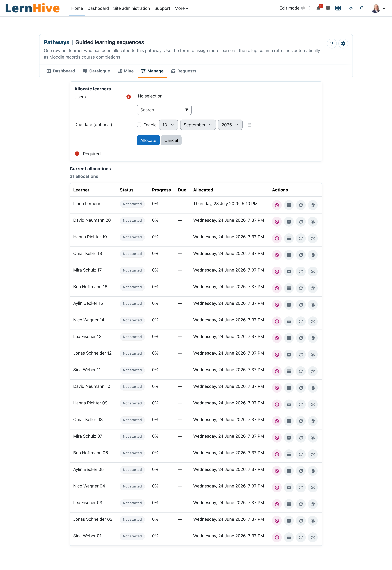
Task: Open the Pathways Dashboard tab
Action: (x=61, y=71)
